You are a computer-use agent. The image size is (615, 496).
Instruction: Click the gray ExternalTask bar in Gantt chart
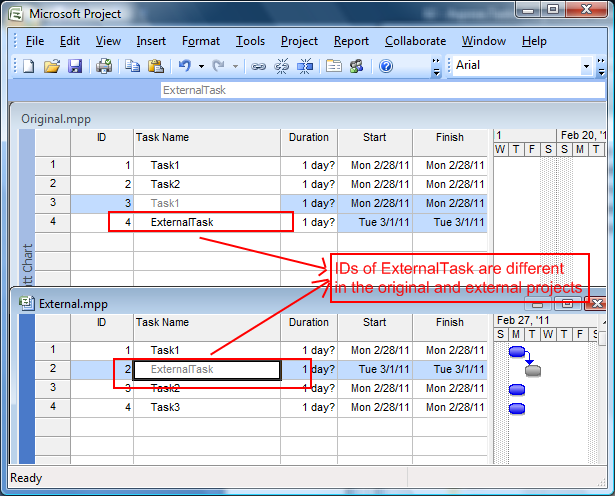[x=533, y=370]
